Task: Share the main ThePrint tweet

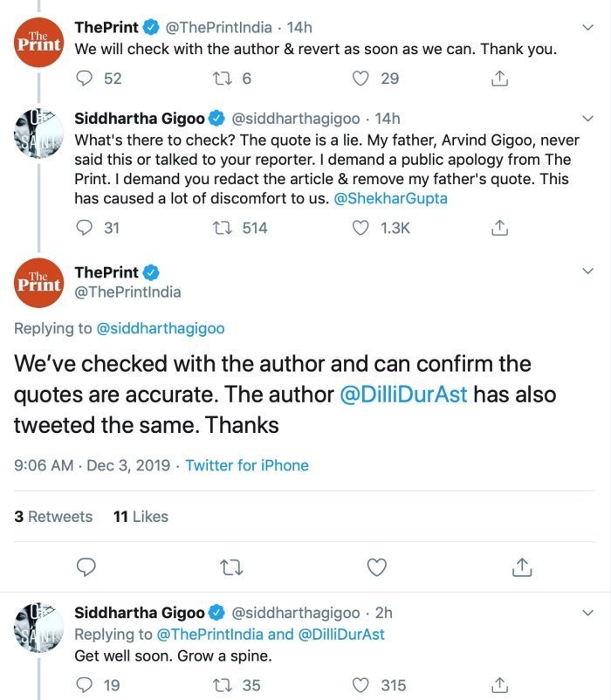Action: click(521, 567)
